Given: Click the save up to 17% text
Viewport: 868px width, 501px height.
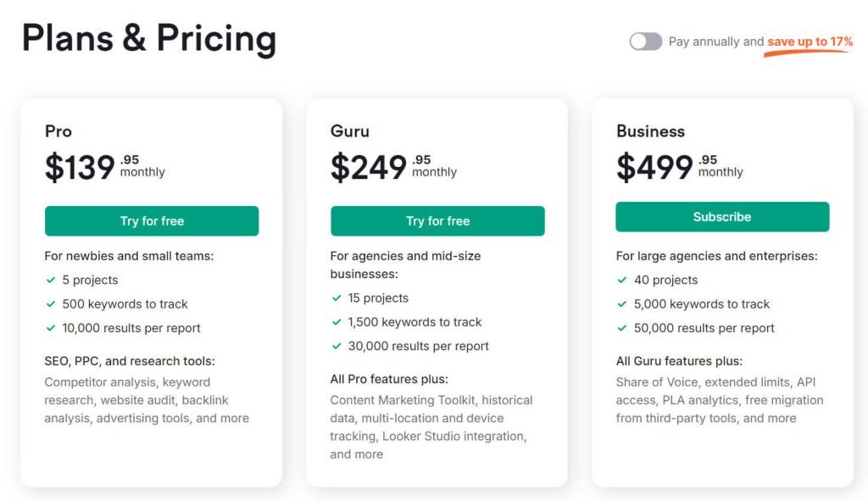Looking at the screenshot, I should tap(810, 42).
